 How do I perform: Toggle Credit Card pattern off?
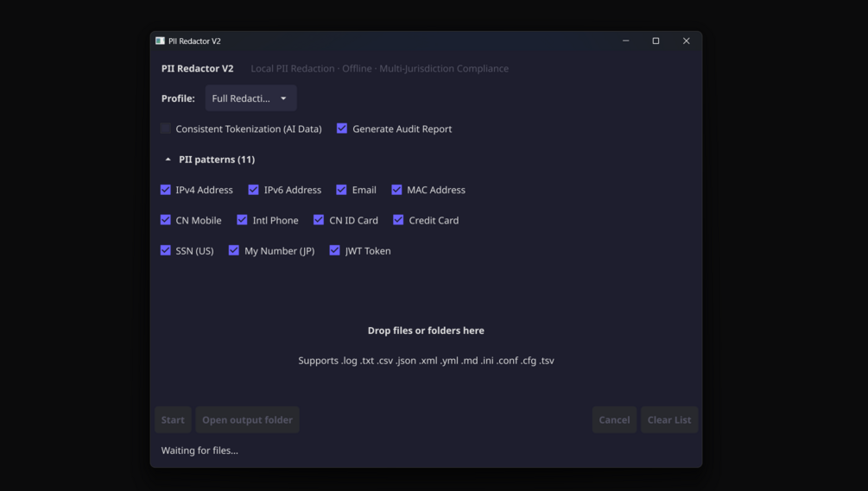(x=399, y=220)
